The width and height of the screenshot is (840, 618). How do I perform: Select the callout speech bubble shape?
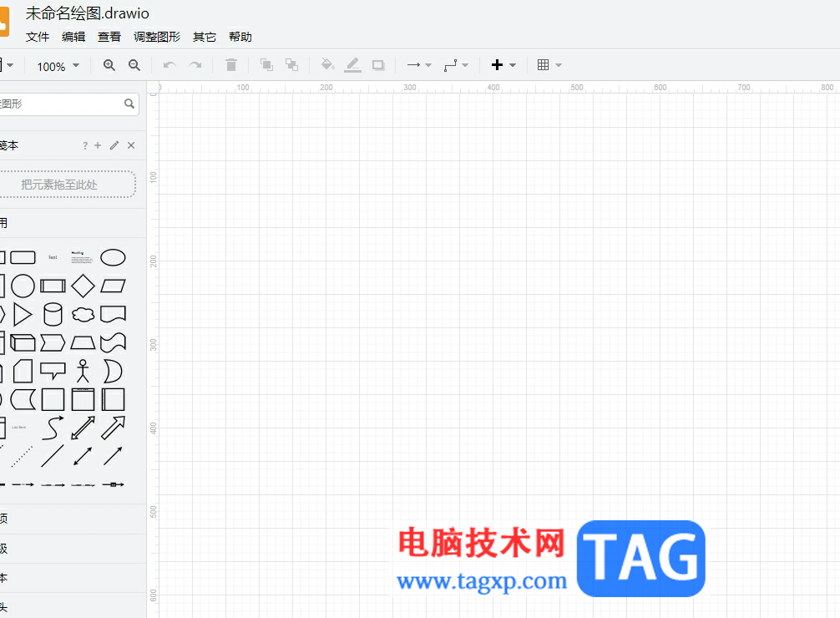click(53, 371)
